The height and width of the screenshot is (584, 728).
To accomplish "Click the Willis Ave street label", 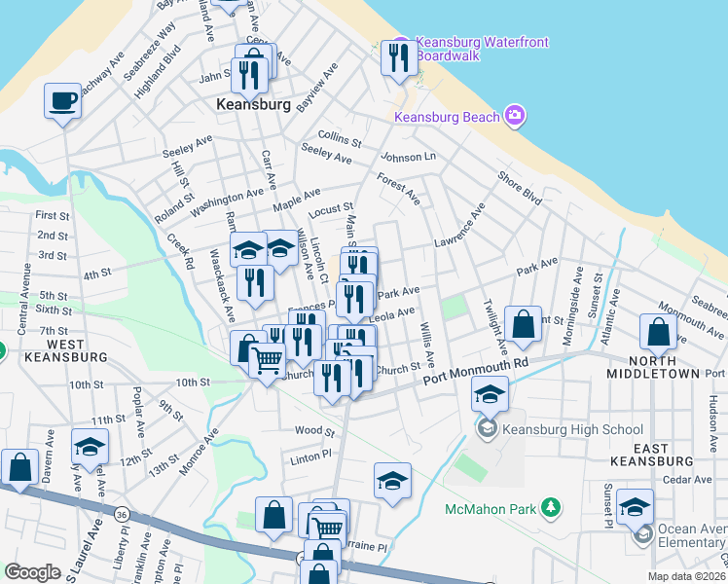I will point(426,345).
